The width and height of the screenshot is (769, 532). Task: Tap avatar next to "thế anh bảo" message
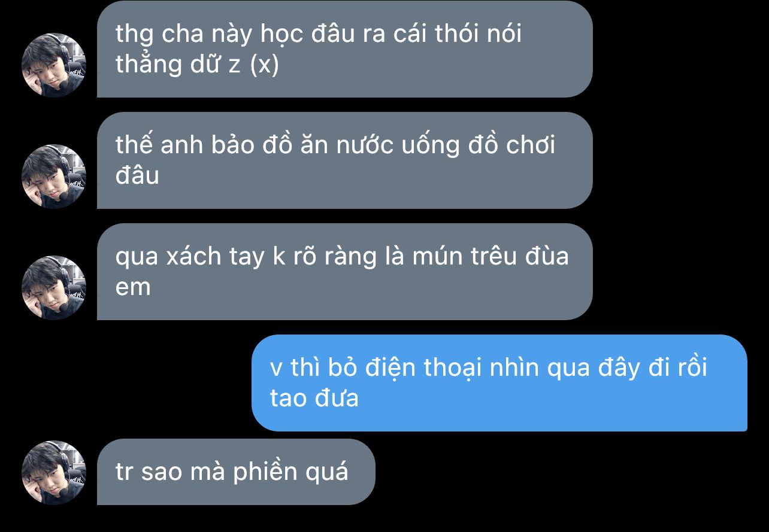click(54, 177)
